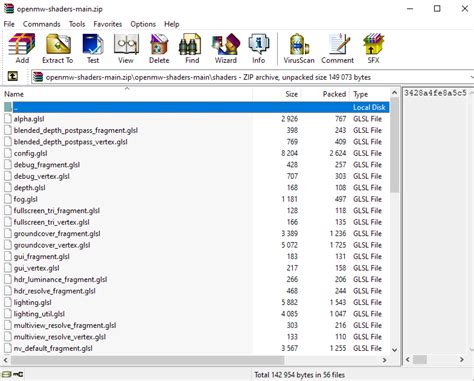Click the SFX toolbar icon
This screenshot has width=474, height=381.
click(373, 48)
